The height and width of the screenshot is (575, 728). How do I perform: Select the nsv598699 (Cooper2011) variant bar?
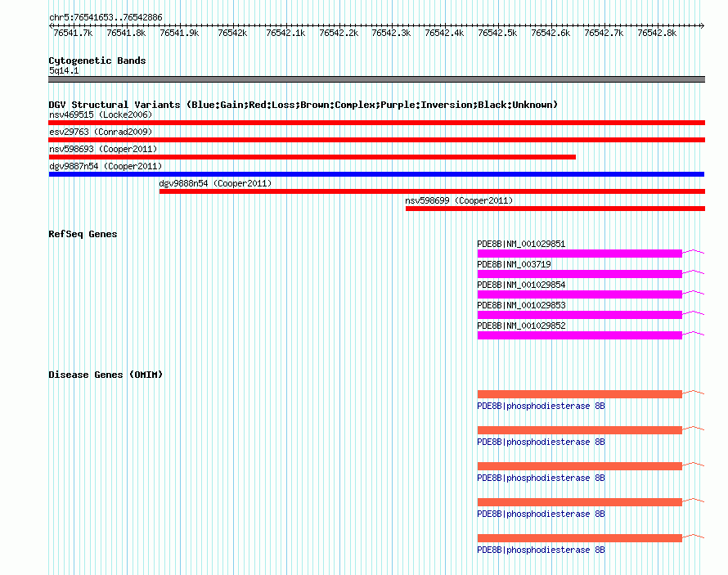pyautogui.click(x=555, y=209)
